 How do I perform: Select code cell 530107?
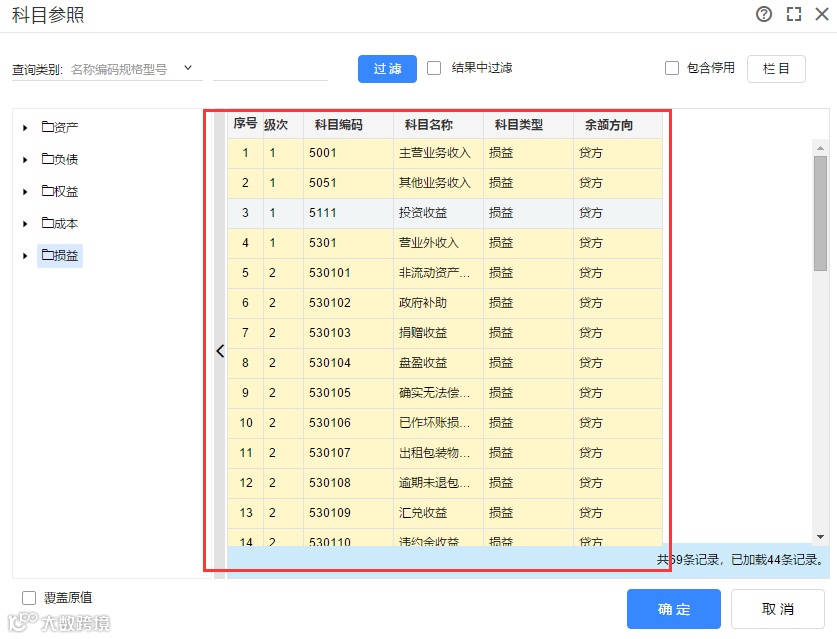[x=348, y=453]
